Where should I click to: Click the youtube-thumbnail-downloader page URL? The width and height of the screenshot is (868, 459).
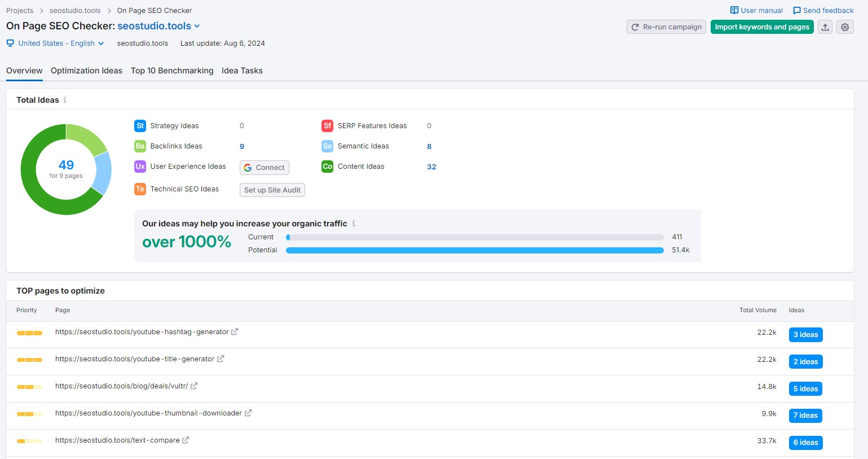(148, 413)
